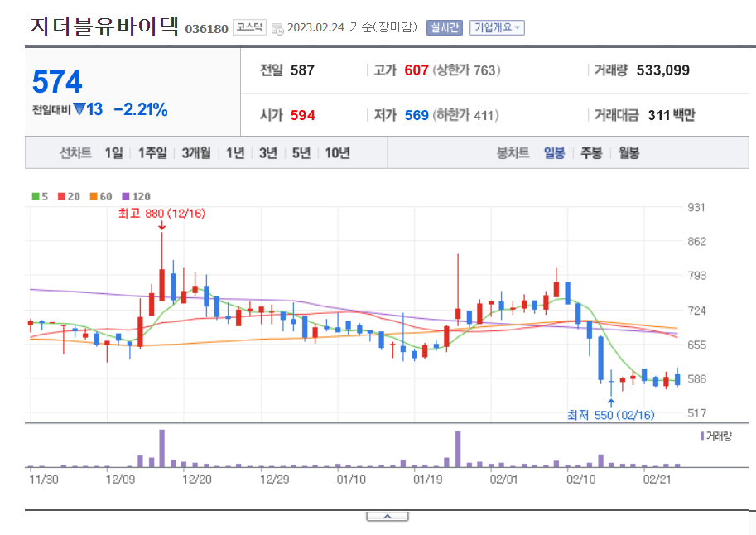
Task: Open the 기업개요 dropdown
Action: pos(497,27)
